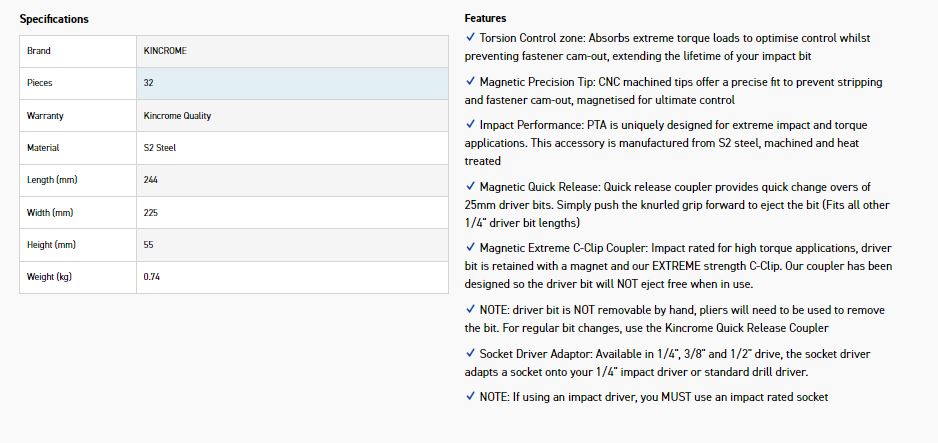Click the Warranty row label
Screen dimensions: 938x443
tap(45, 116)
